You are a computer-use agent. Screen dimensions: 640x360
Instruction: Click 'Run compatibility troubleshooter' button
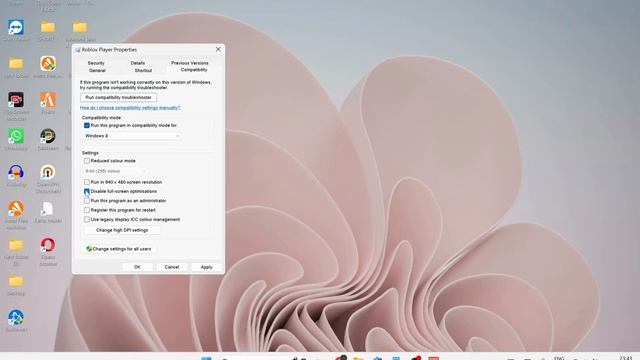pos(118,98)
